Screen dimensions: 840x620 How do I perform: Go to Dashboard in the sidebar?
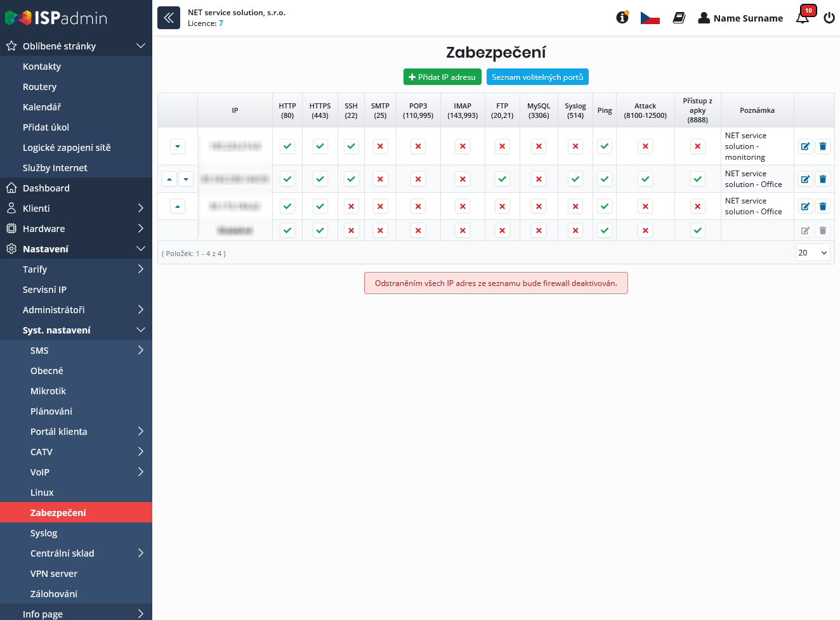click(x=46, y=188)
